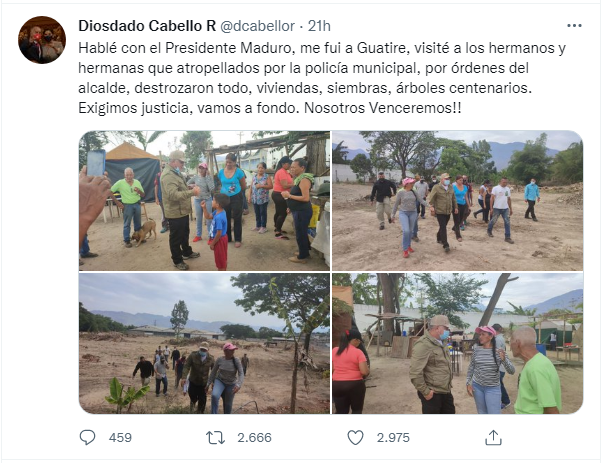Open the share upload icon
The width and height of the screenshot is (605, 463).
pyautogui.click(x=493, y=438)
